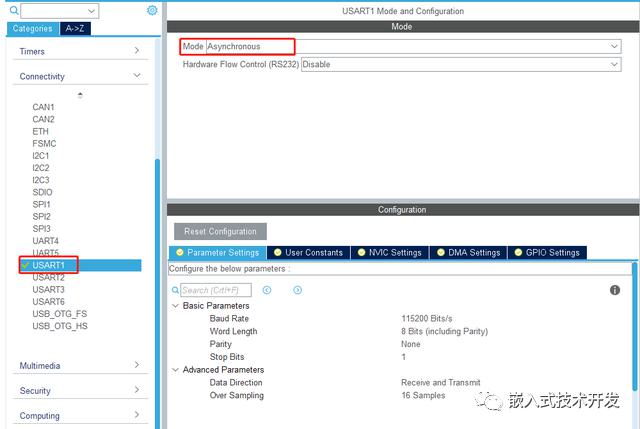This screenshot has height=429, width=640.
Task: Open the settings gear icon
Action: tap(152, 10)
